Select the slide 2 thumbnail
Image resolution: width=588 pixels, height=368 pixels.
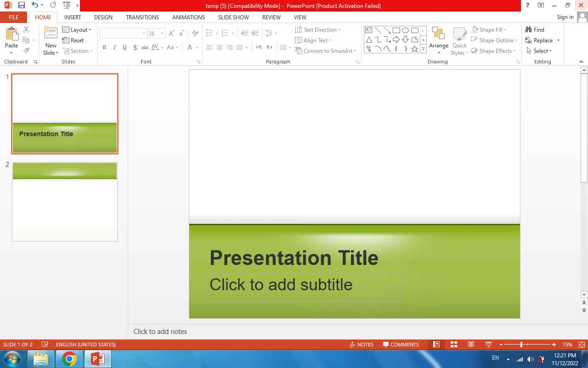point(65,201)
